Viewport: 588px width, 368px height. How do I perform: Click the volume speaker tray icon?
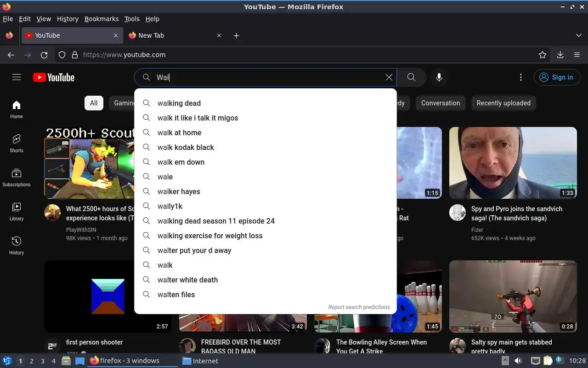[518, 361]
